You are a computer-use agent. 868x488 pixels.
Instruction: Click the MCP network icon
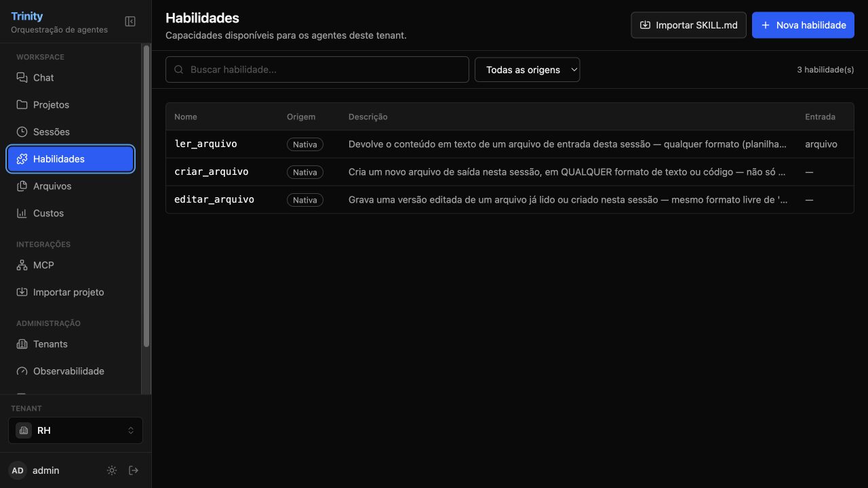(x=22, y=265)
